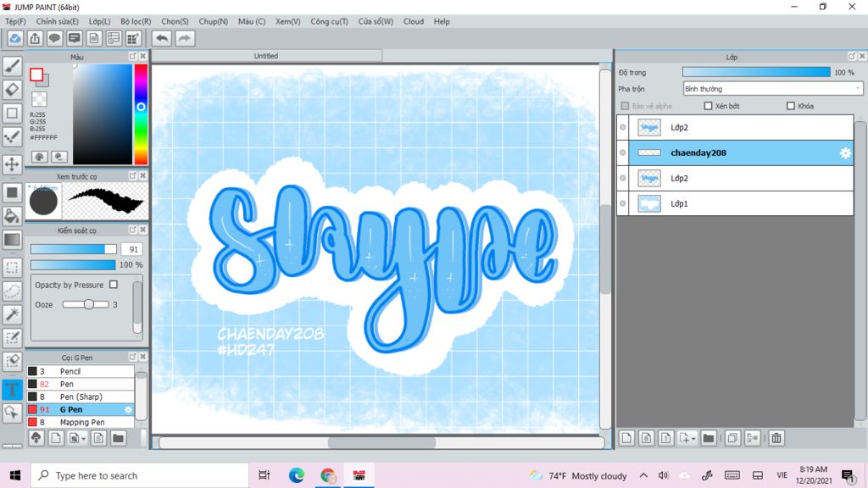The image size is (868, 488).
Task: Open the add special layer dropdown
Action: pos(687,438)
